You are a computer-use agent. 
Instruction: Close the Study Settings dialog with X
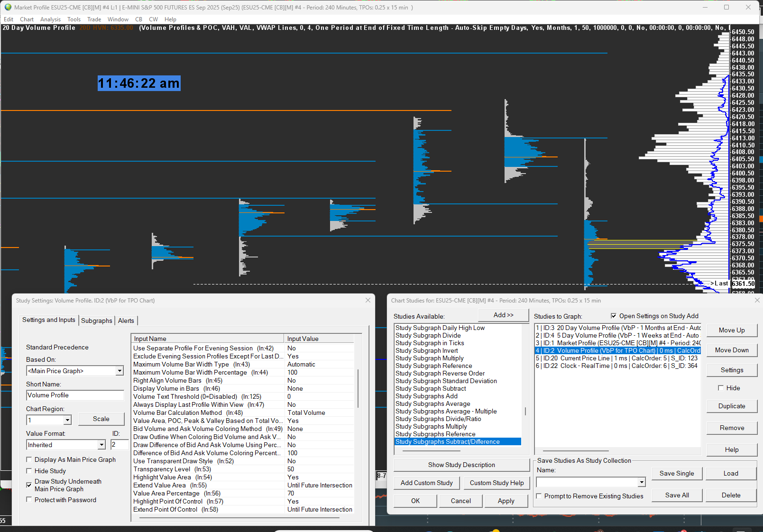(x=368, y=300)
